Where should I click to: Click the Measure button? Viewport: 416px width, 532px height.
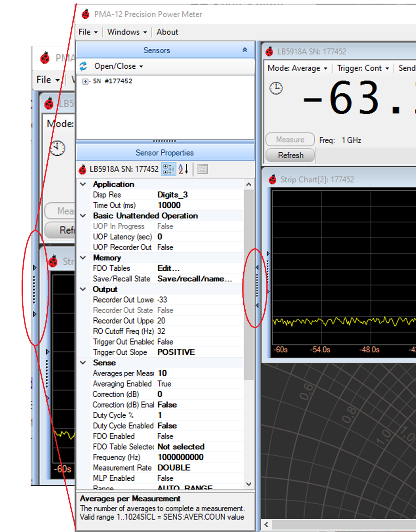(290, 140)
